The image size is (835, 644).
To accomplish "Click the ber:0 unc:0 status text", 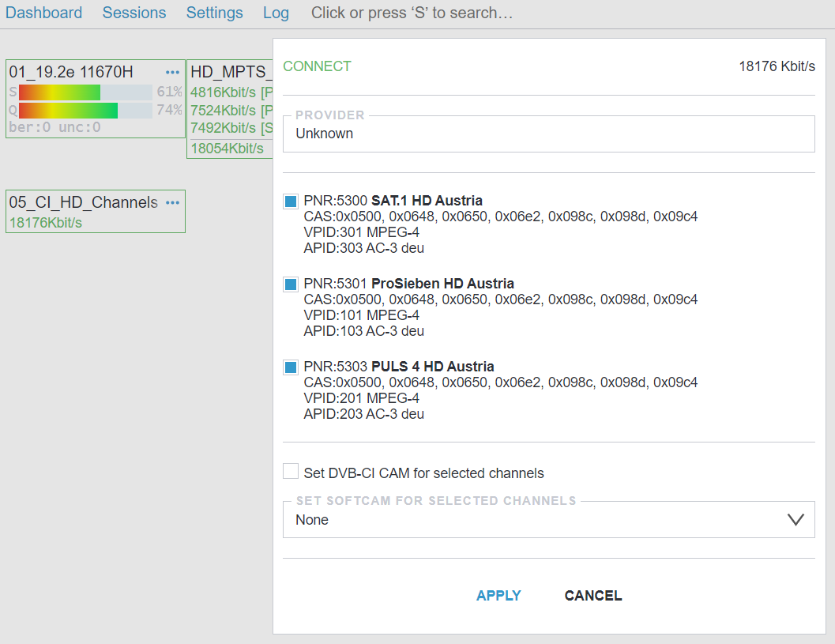I will point(55,127).
